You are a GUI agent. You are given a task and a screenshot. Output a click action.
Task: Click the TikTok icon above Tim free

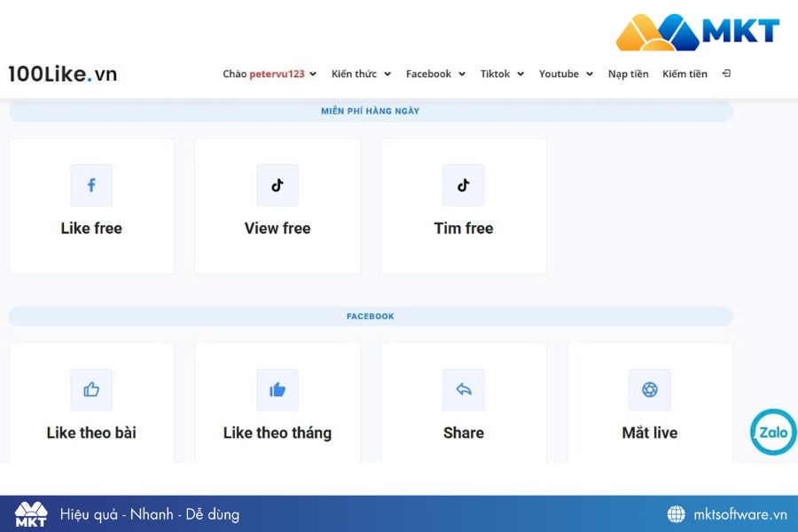pos(463,185)
